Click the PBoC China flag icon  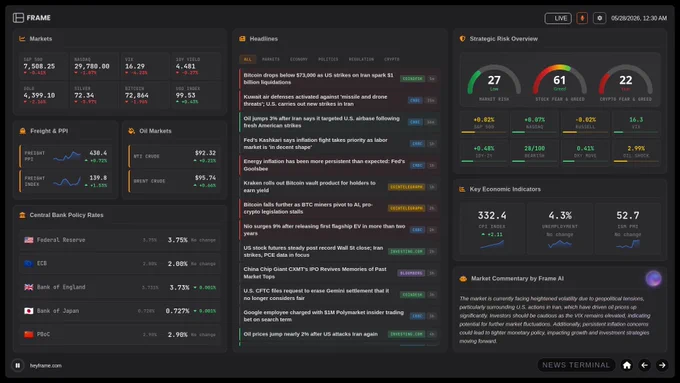click(29, 334)
